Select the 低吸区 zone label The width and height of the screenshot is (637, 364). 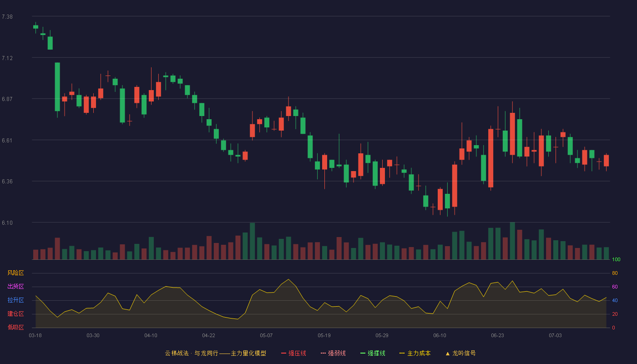pos(15,328)
